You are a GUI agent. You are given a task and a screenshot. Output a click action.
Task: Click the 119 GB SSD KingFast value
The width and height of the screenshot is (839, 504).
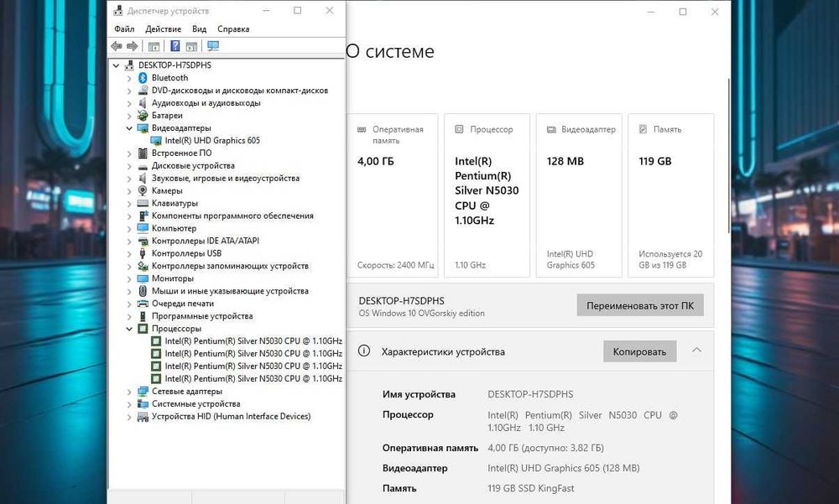531,488
